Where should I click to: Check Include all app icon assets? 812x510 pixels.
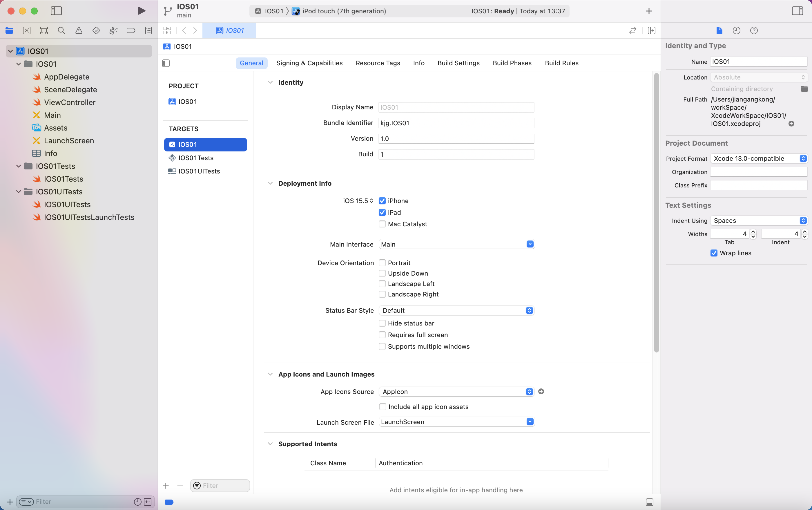tap(383, 407)
